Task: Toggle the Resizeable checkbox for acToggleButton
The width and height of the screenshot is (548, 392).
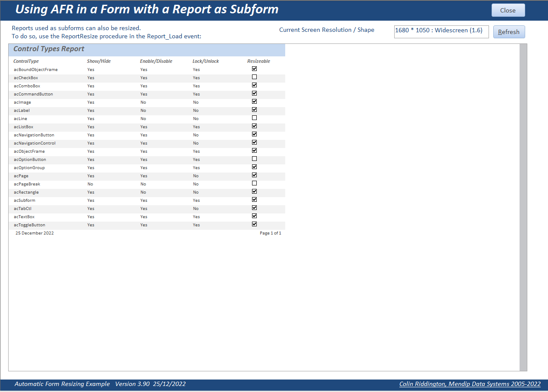Action: (x=254, y=224)
